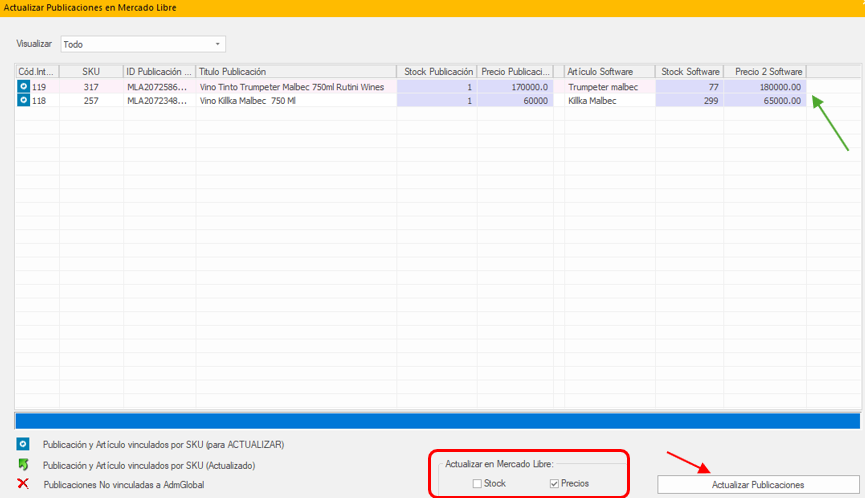Click the publication price 170000.0 cell
The width and height of the screenshot is (865, 498).
[x=515, y=87]
